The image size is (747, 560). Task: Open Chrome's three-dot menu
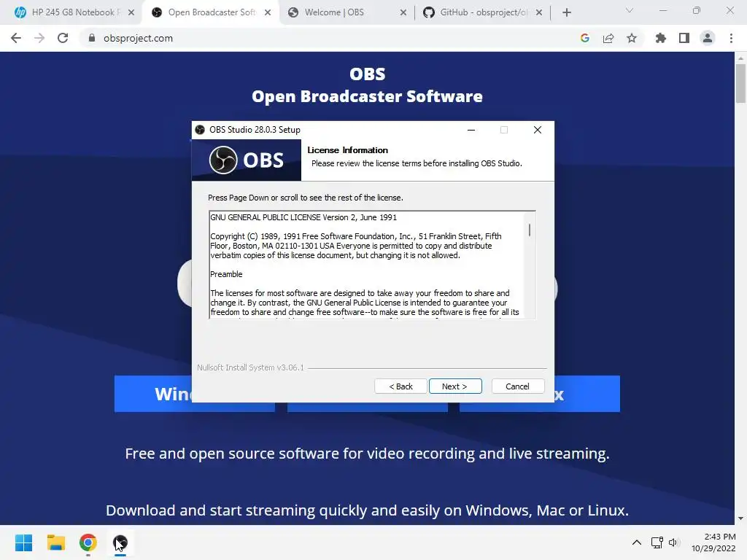(731, 38)
